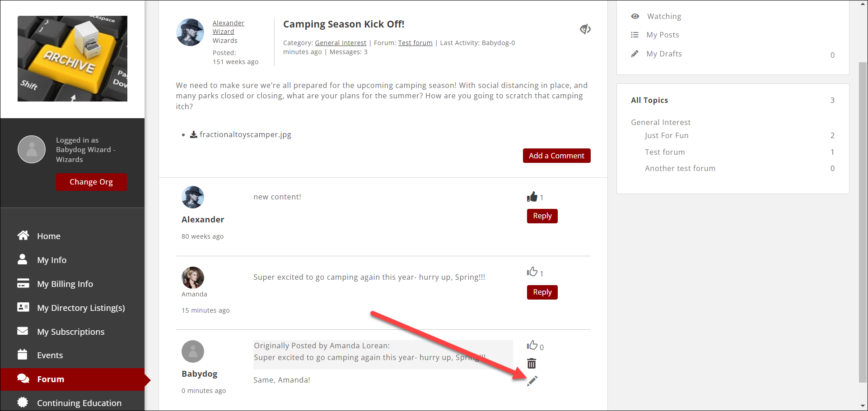Click the Add a Comment button
Screen dimensions: 868x411
556,156
